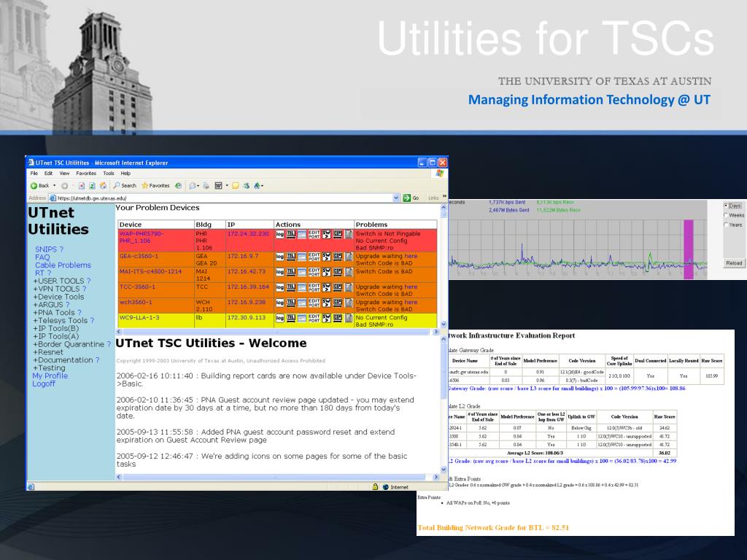Expand the Border Quarantine menu
747x560 pixels.
click(x=69, y=344)
